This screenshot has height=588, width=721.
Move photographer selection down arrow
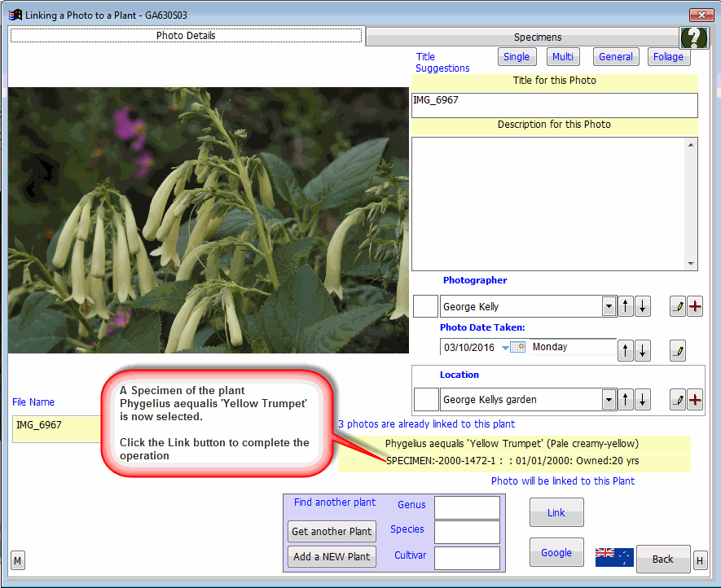(643, 307)
